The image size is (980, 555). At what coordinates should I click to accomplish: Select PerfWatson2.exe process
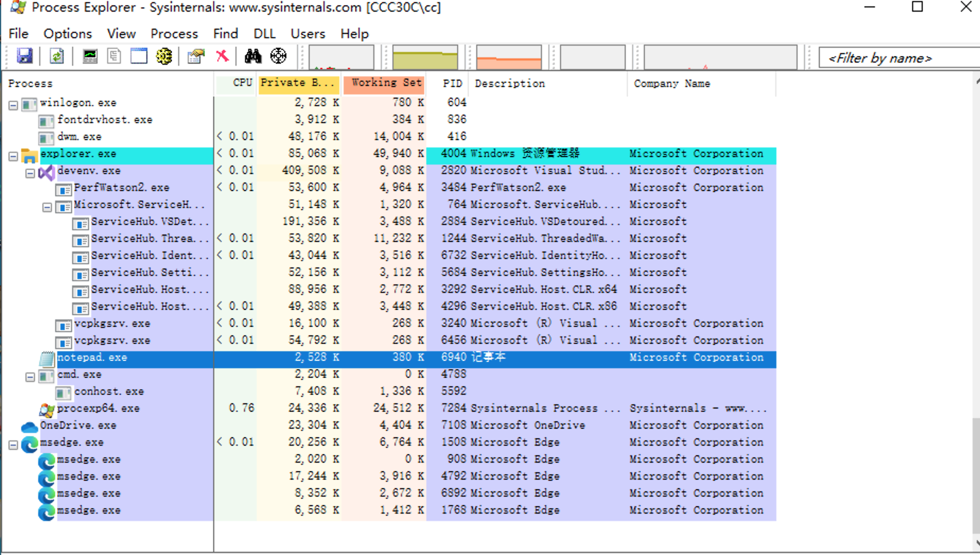click(x=390, y=188)
